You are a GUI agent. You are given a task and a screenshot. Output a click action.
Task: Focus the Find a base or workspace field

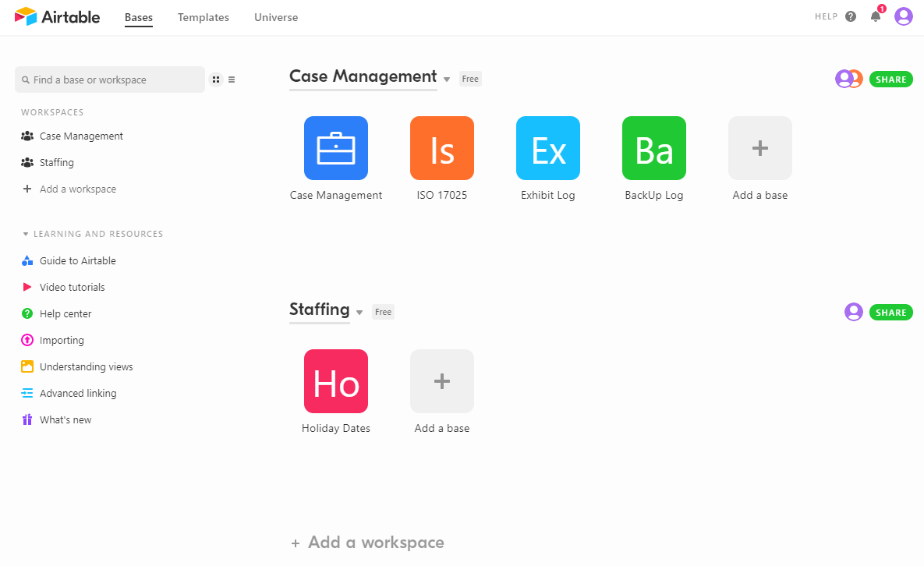(x=110, y=80)
